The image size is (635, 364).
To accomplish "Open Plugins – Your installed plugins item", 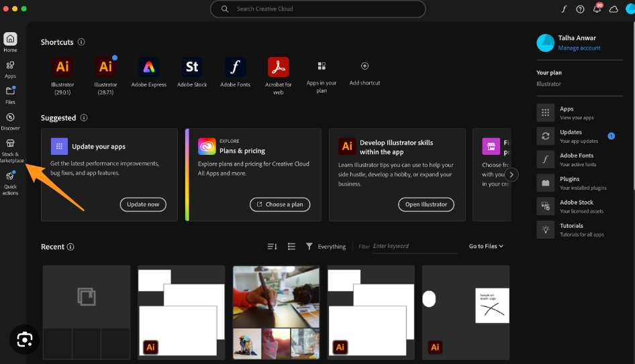I will tap(579, 183).
